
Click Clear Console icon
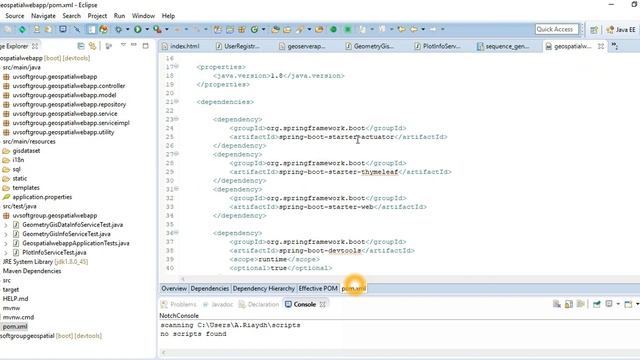556,304
